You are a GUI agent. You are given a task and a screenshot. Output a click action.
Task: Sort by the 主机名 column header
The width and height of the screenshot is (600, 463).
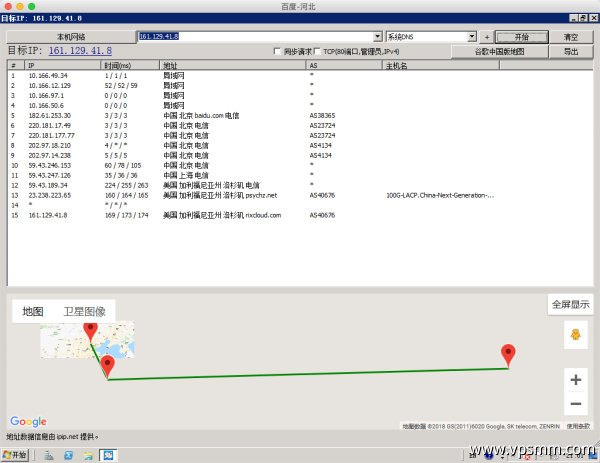[441, 65]
